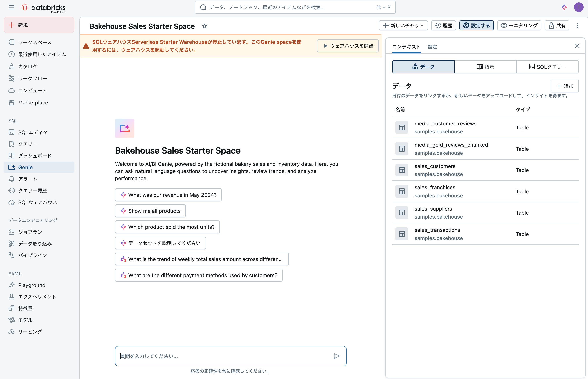Open クエリー履歴 in the sidebar
588x379 pixels.
coord(39,191)
